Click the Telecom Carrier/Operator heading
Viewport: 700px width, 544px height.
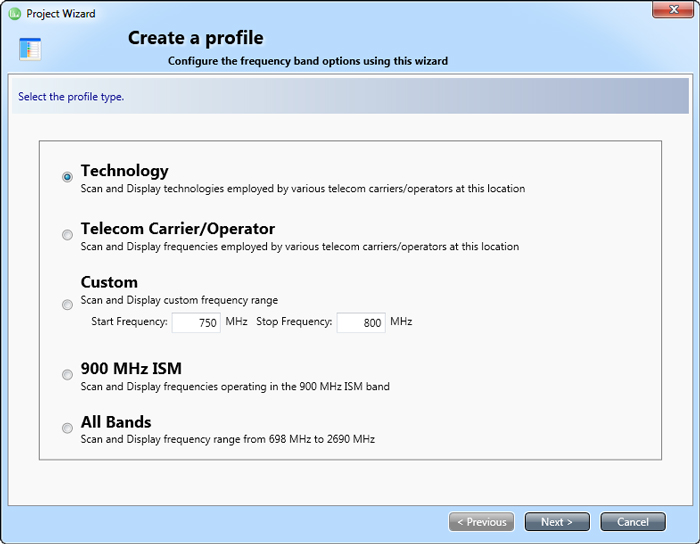[x=178, y=229]
